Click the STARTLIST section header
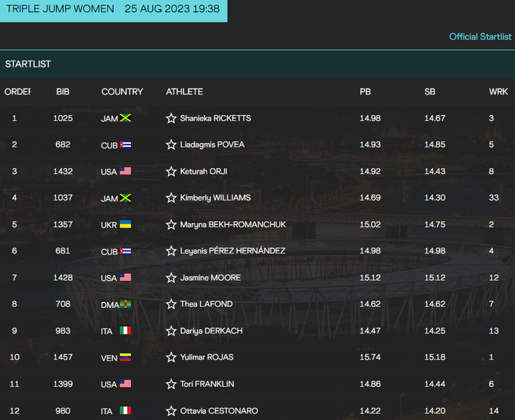This screenshot has width=515, height=420. coord(28,64)
